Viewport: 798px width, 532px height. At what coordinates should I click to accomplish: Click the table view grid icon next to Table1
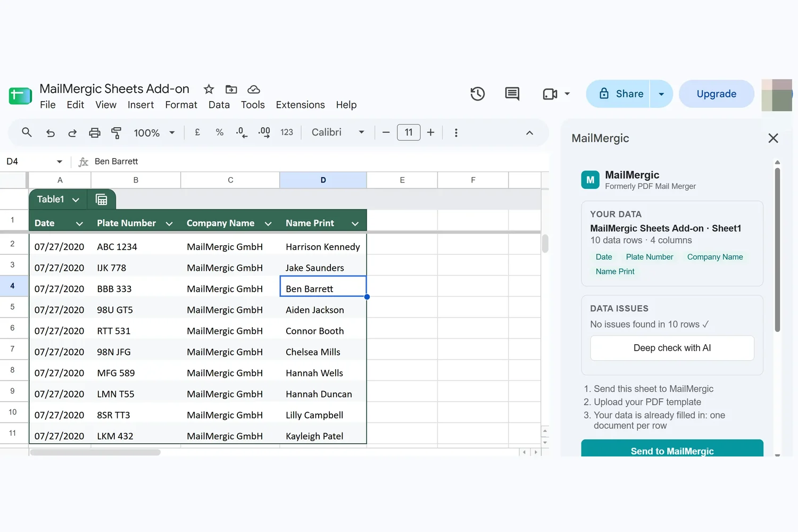pos(101,199)
